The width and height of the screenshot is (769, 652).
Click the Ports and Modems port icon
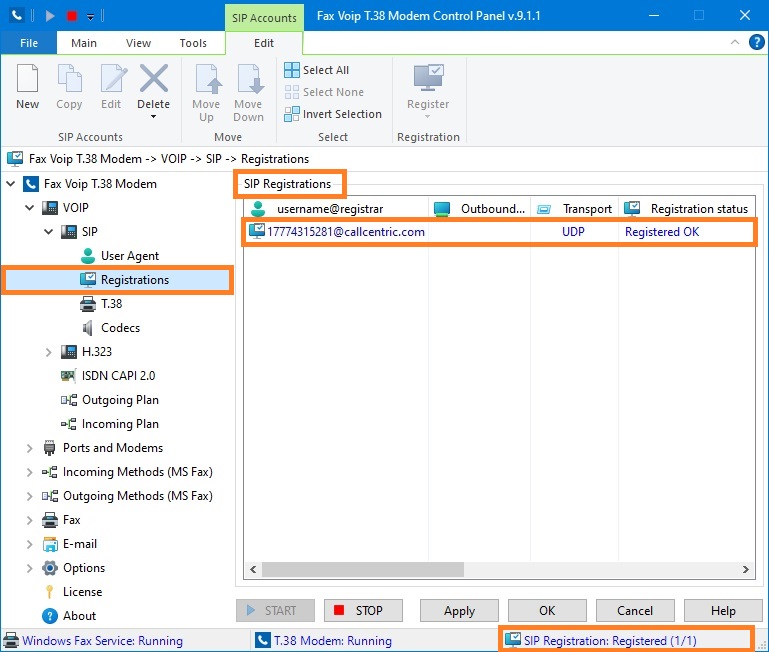pyautogui.click(x=50, y=448)
